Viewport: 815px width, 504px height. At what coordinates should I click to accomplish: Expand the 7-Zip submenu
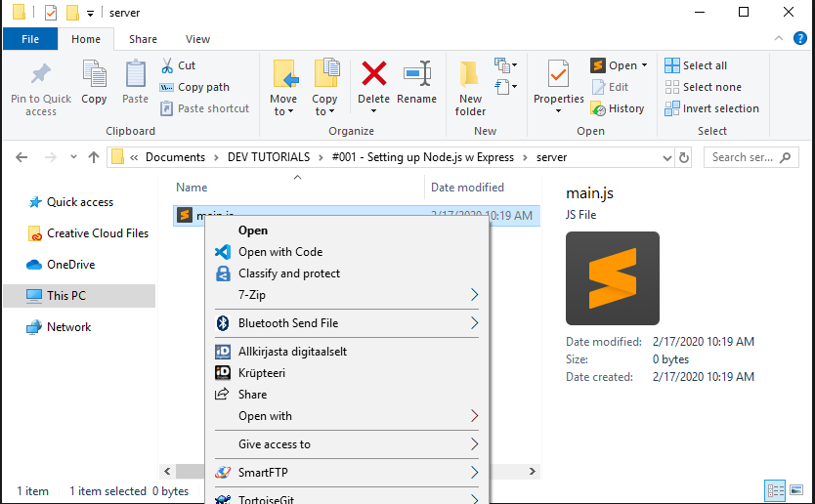pyautogui.click(x=474, y=295)
